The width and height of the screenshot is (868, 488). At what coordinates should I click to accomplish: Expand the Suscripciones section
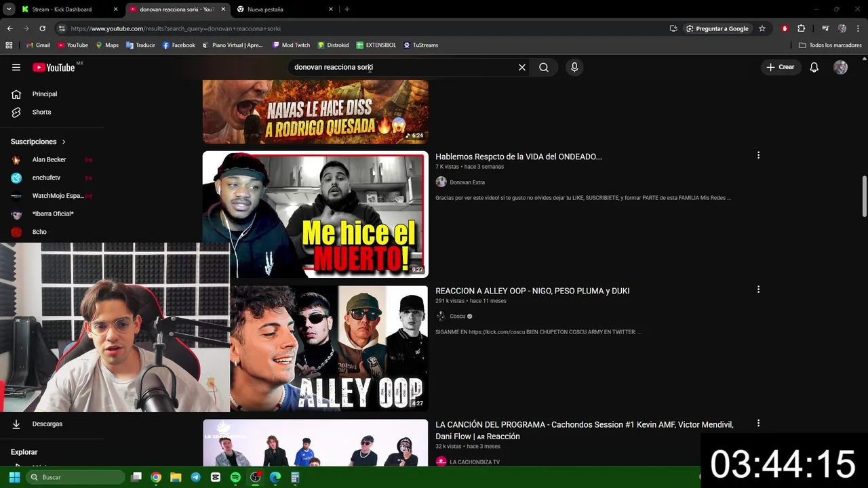(x=39, y=142)
